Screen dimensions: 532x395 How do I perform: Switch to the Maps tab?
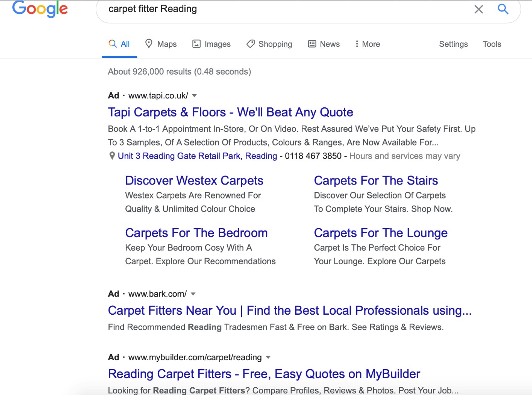point(161,44)
